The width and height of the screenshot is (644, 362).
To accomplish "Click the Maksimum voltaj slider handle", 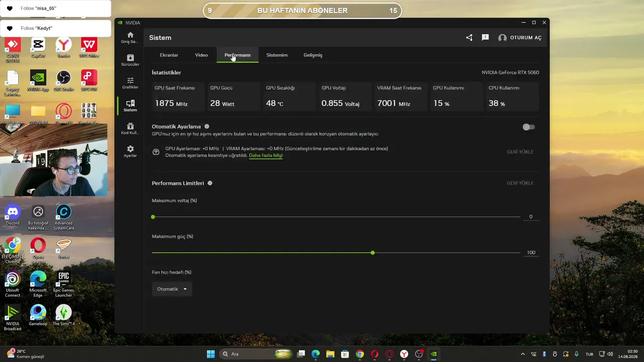I will [153, 217].
